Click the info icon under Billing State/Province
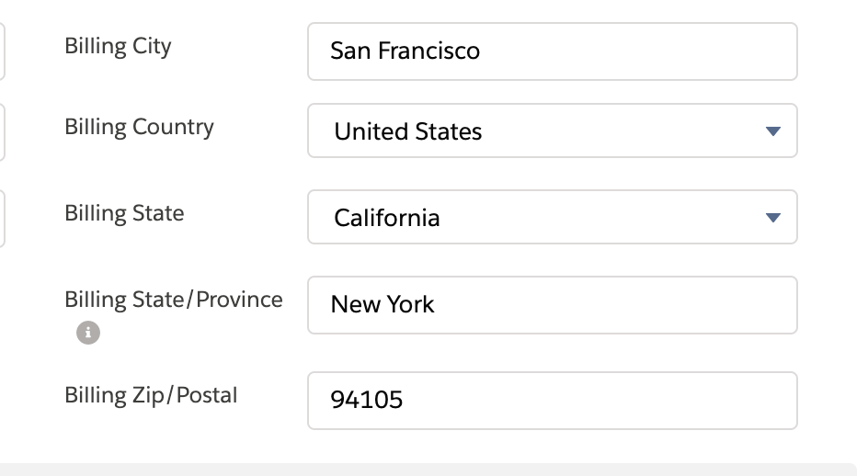Image resolution: width=868 pixels, height=476 pixels. (88, 333)
